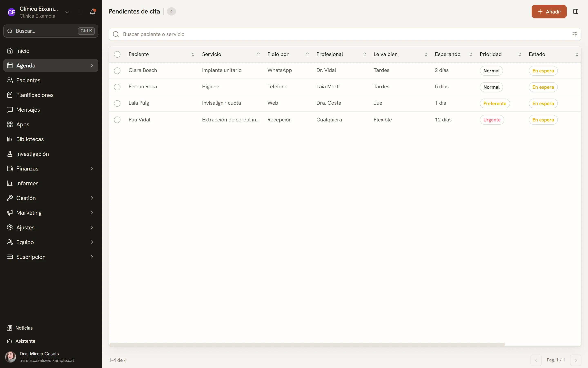Click the Urgente priority badge for Pau Vidal
Image resolution: width=588 pixels, height=368 pixels.
[x=492, y=120]
